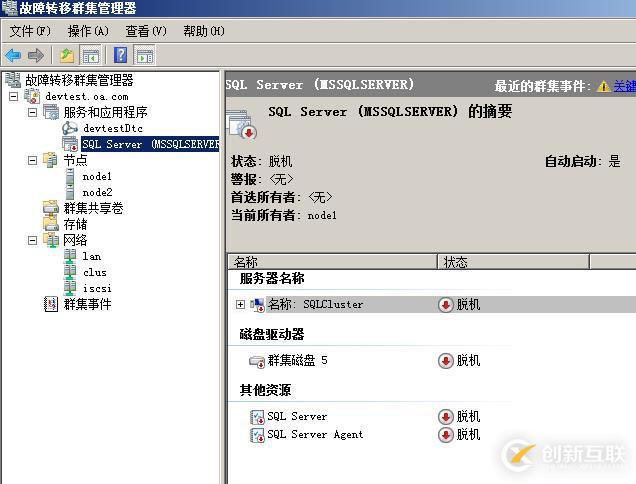Click the devtestDtc service icon
This screenshot has height=484, width=636.
[70, 128]
